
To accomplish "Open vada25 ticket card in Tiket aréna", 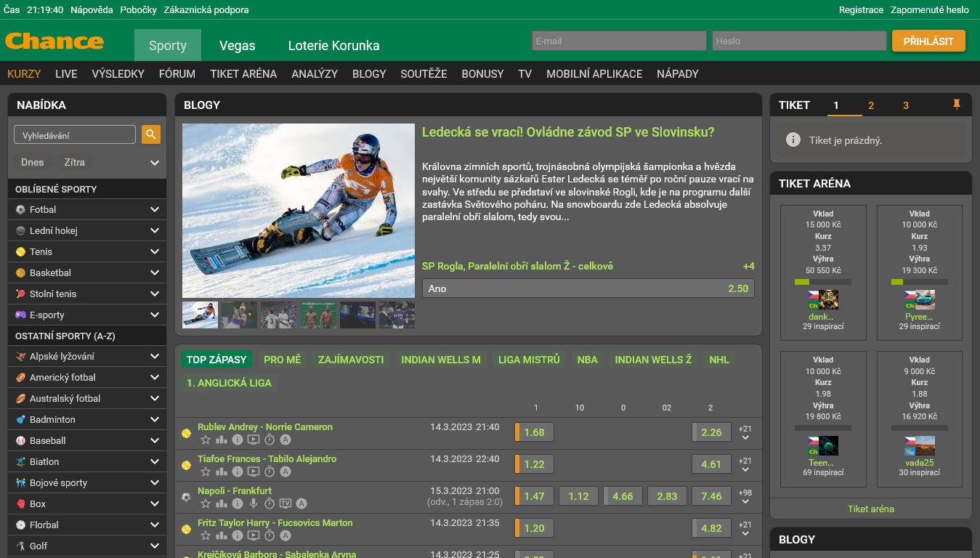I will coord(920,418).
